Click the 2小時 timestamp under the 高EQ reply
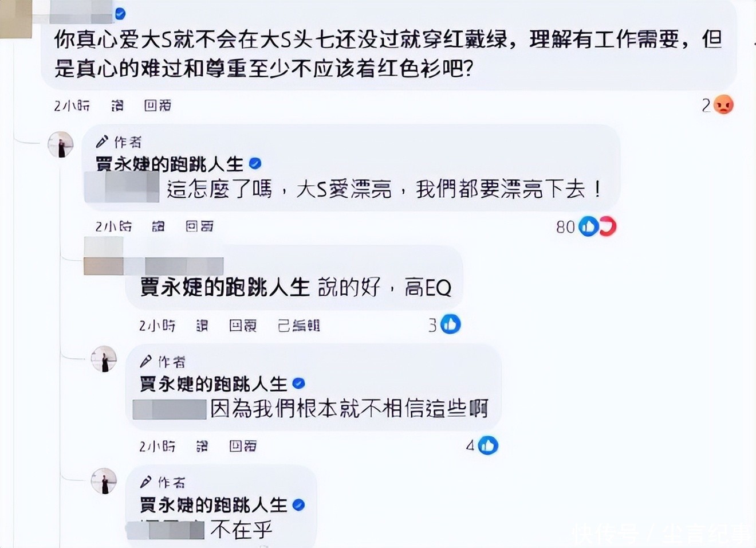The height and width of the screenshot is (548, 756). (x=157, y=326)
